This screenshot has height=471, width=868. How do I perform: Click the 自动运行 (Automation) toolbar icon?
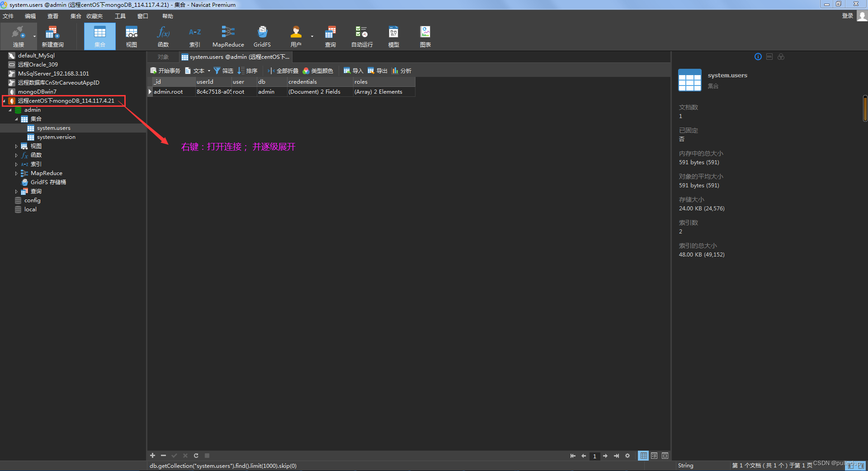click(x=362, y=36)
